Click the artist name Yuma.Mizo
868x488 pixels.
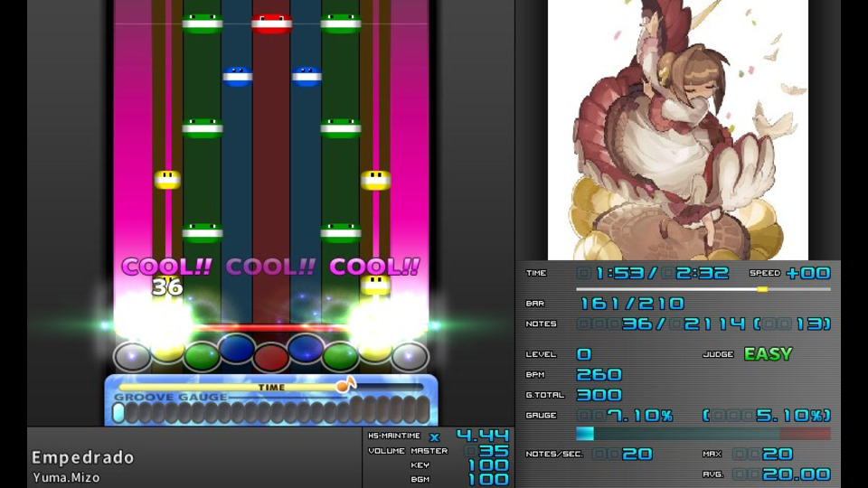click(x=66, y=477)
